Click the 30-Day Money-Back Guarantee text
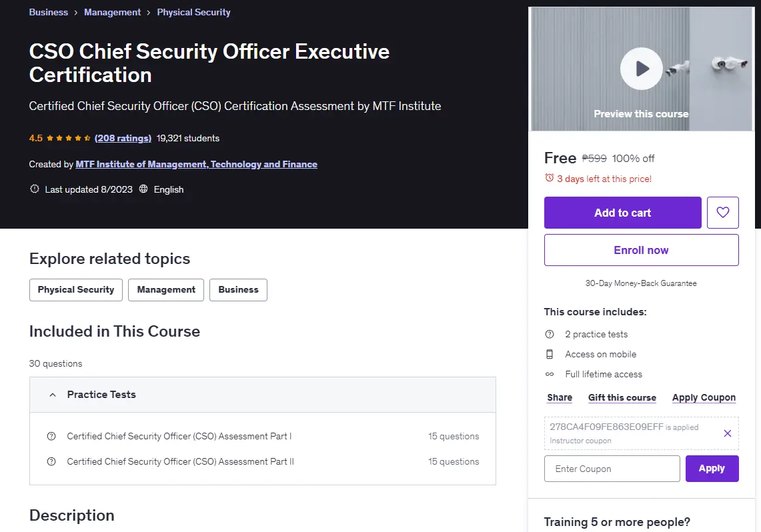Screen dimensions: 761x532 [x=641, y=283]
